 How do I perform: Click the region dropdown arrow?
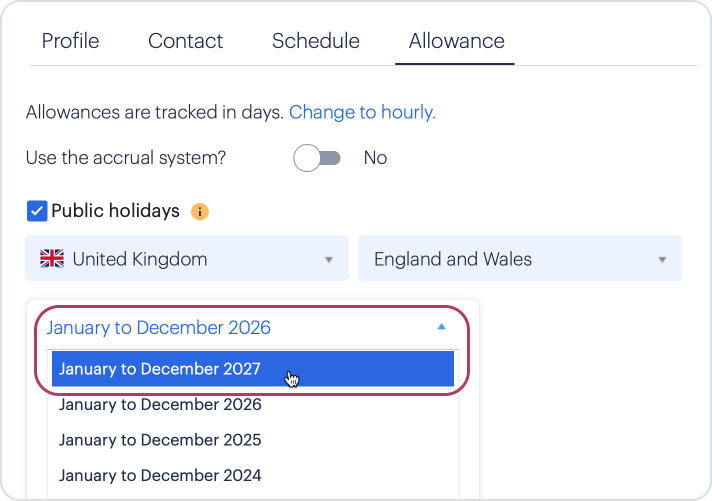662,260
